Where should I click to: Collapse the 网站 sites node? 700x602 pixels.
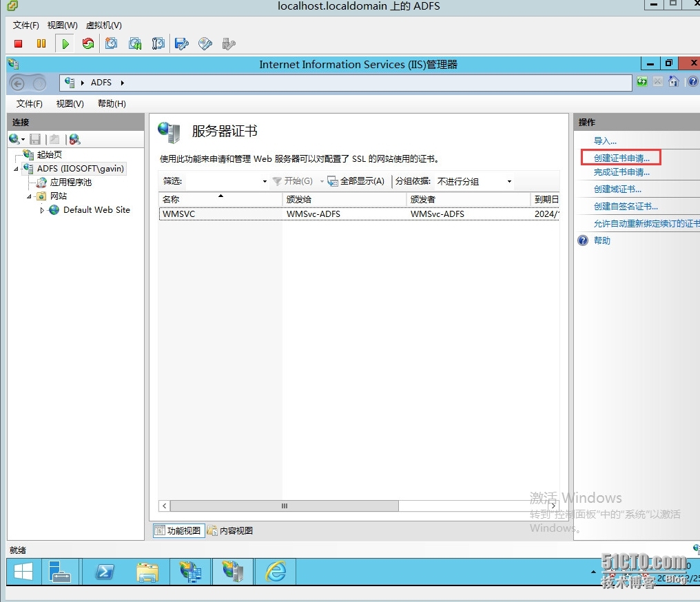[x=29, y=196]
